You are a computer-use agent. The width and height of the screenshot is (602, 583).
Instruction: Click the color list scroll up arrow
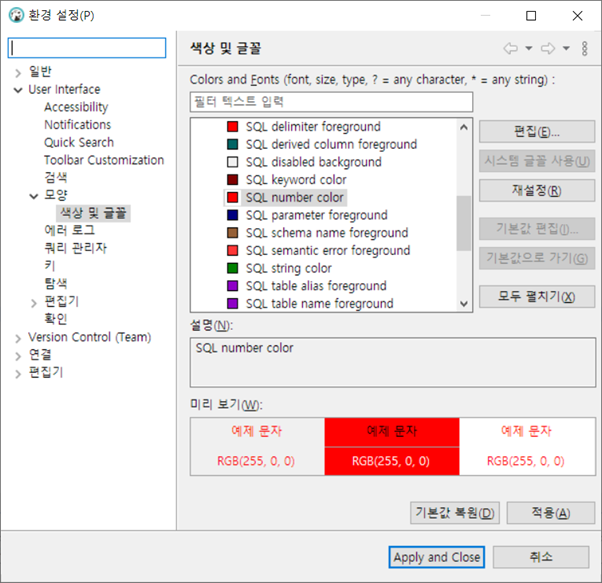point(464,127)
